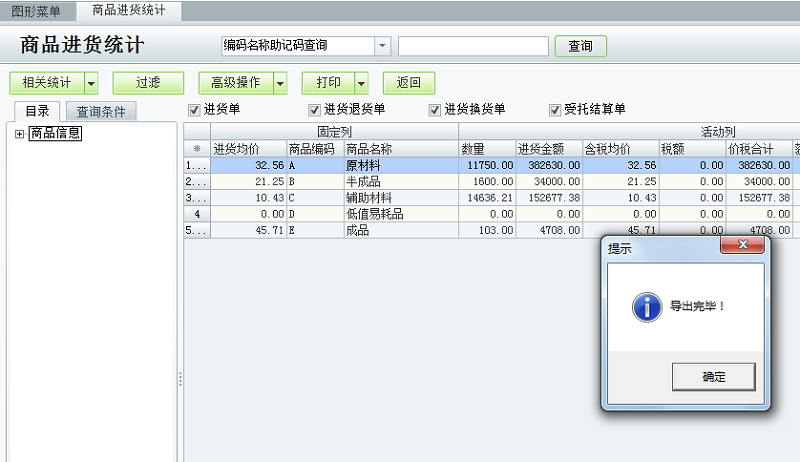This screenshot has width=800, height=462.
Task: Close the 提示 dialog with X
Action: pyautogui.click(x=742, y=245)
